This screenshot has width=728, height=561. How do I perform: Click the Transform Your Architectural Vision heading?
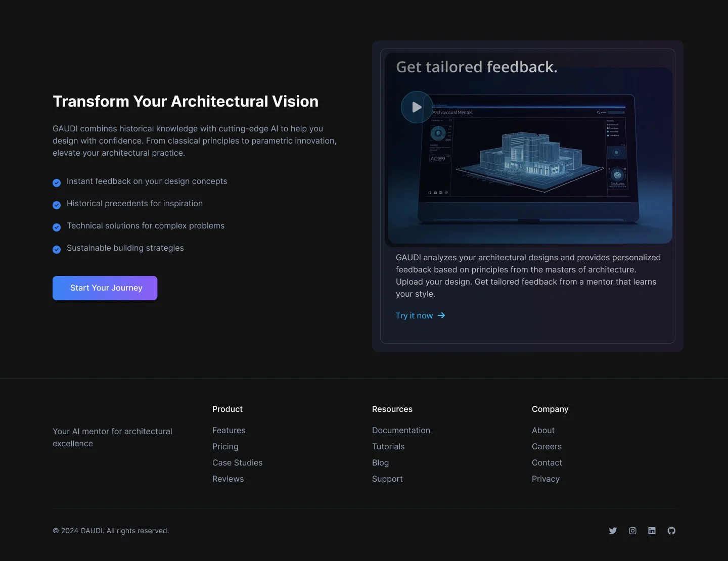[x=186, y=102]
